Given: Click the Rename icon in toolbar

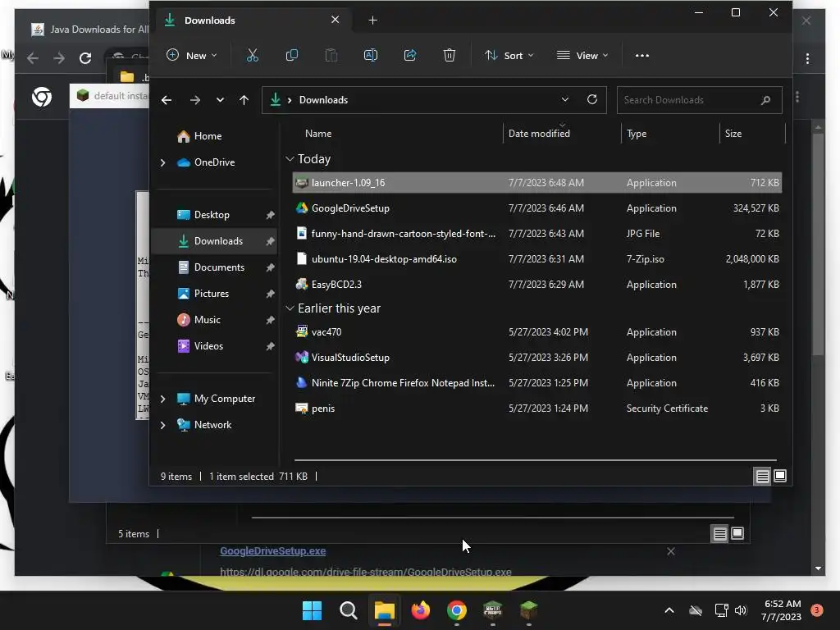Looking at the screenshot, I should click(371, 55).
